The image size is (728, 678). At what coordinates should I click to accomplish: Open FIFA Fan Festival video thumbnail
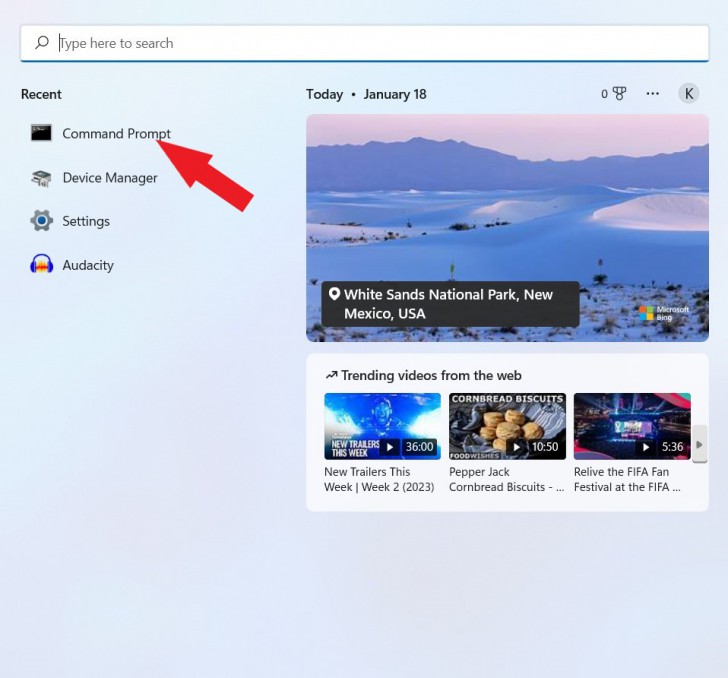(x=632, y=426)
